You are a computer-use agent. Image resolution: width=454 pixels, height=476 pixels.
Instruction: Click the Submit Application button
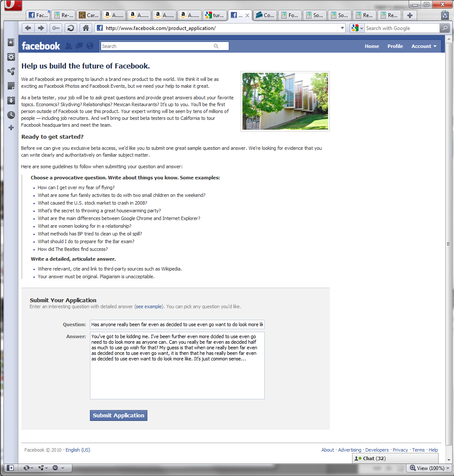[119, 415]
